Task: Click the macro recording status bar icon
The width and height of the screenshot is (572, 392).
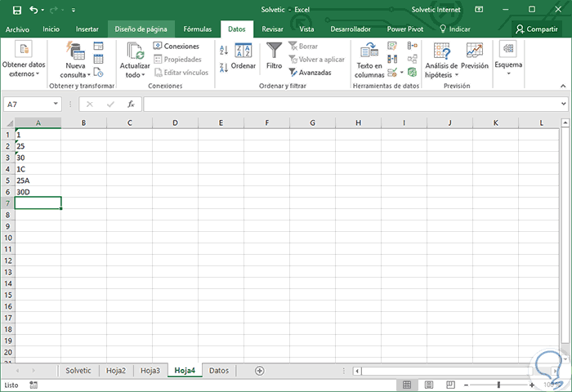Action: (x=34, y=385)
